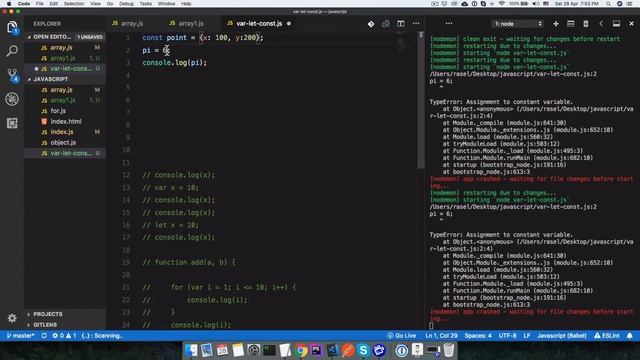
Task: Click ESLint status indicator
Action: pos(607,336)
